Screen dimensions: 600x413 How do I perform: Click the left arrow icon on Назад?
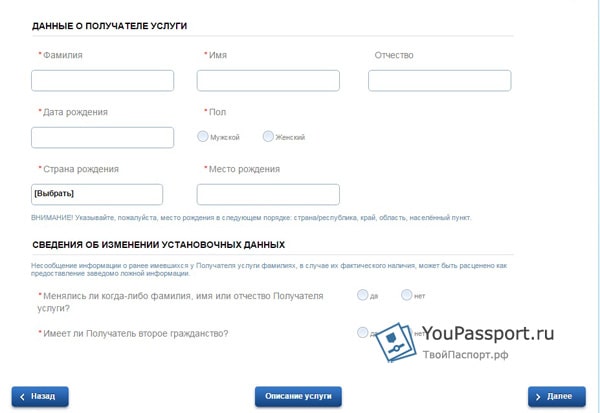22,397
